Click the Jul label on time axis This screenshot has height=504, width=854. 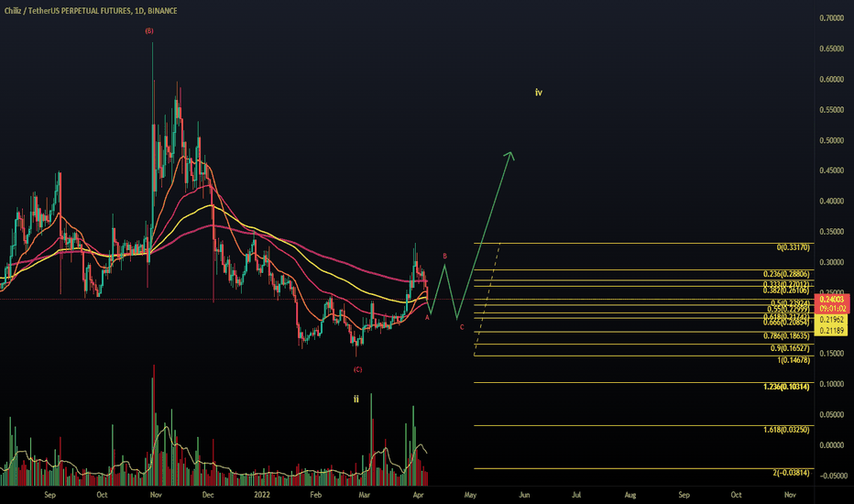[575, 495]
